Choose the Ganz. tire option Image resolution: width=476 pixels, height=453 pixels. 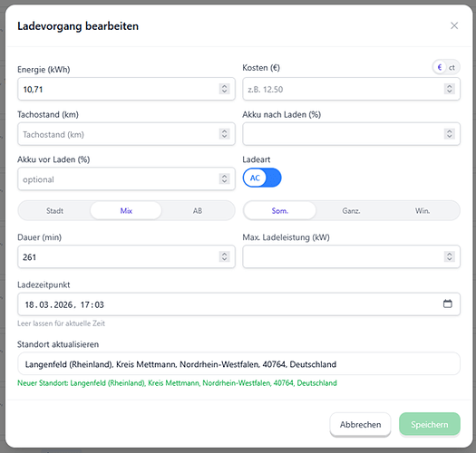coord(351,210)
